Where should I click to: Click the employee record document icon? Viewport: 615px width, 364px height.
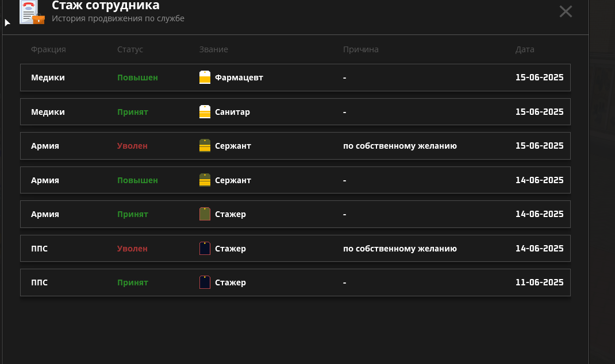32,13
